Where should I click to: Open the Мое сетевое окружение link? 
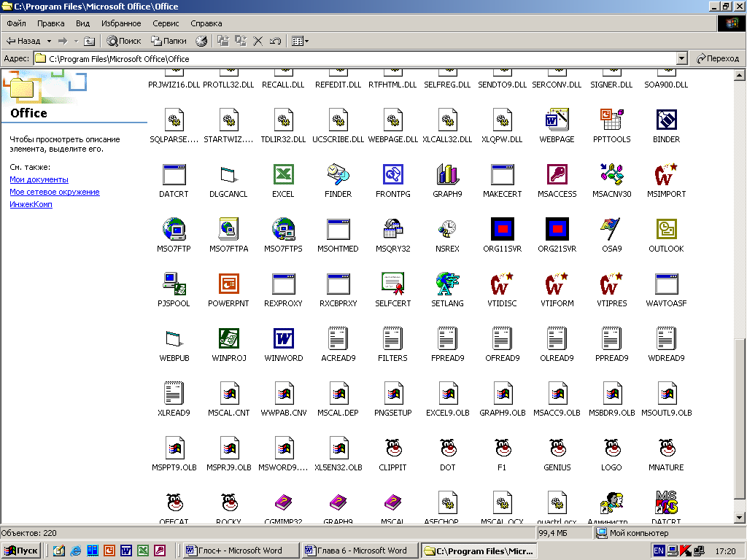pos(55,192)
